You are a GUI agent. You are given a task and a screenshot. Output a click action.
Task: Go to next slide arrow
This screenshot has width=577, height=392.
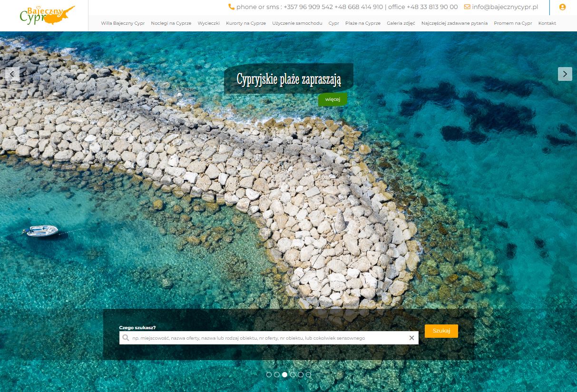pos(565,74)
